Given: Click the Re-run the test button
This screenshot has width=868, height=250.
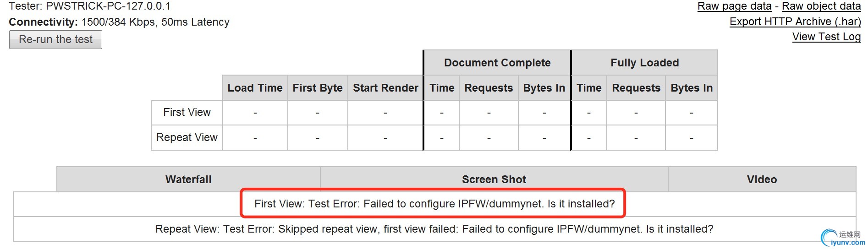Looking at the screenshot, I should point(55,39).
